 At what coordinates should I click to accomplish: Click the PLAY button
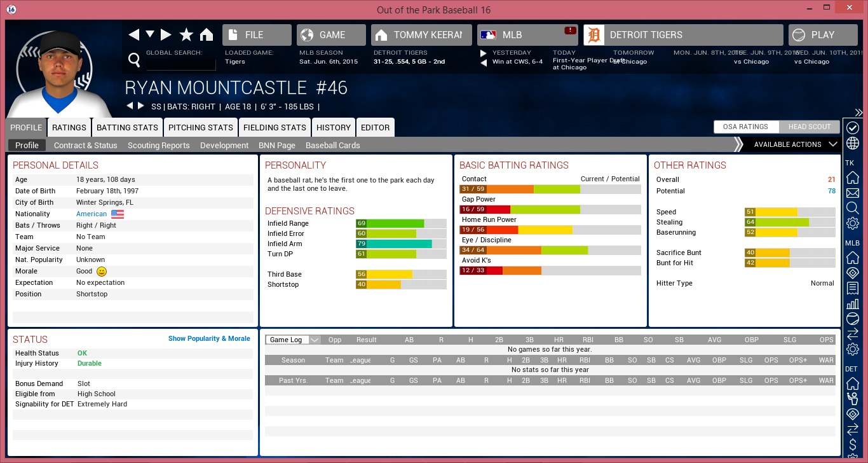(x=823, y=35)
